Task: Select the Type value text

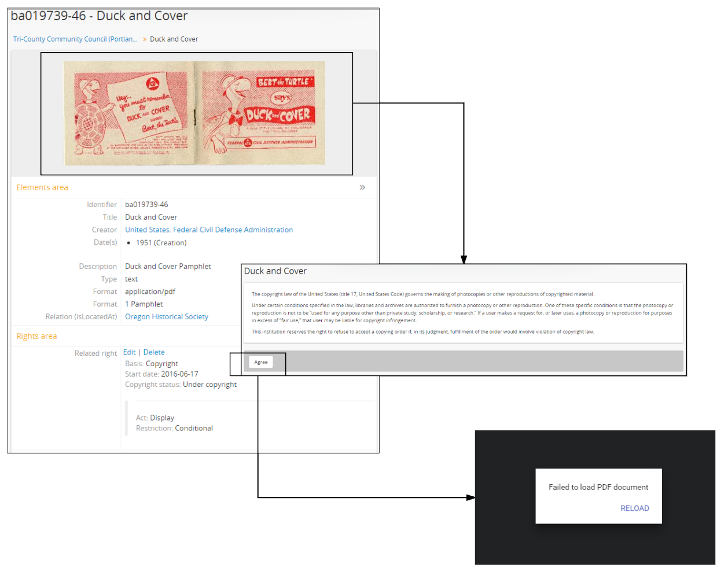Action: coord(131,279)
